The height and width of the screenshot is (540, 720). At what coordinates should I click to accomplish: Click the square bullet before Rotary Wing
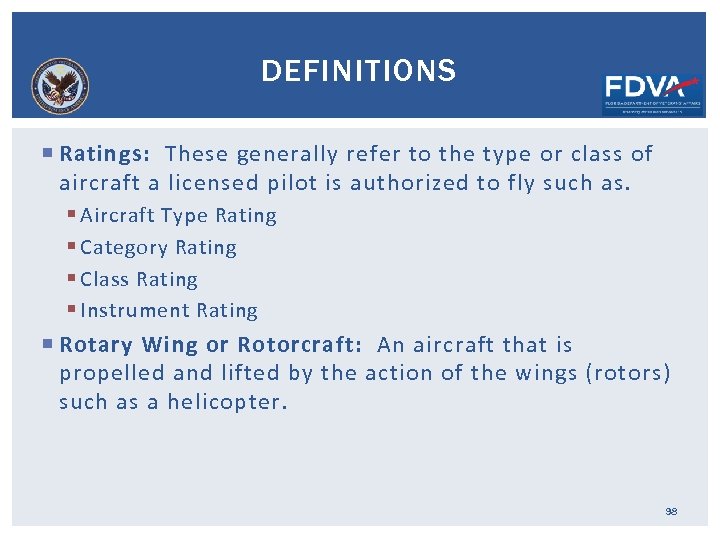click(49, 345)
